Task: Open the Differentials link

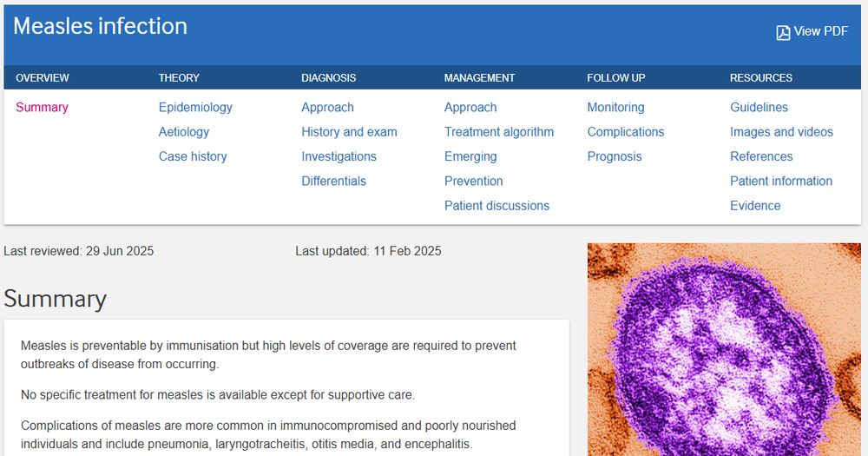Action: coord(334,182)
